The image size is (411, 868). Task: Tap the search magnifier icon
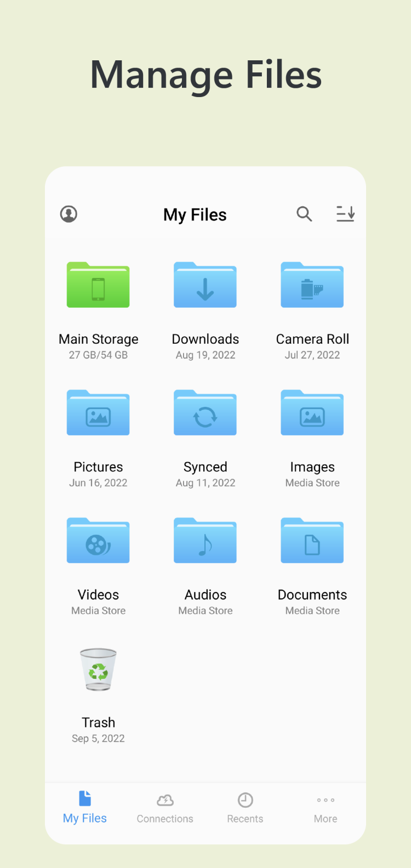(304, 214)
